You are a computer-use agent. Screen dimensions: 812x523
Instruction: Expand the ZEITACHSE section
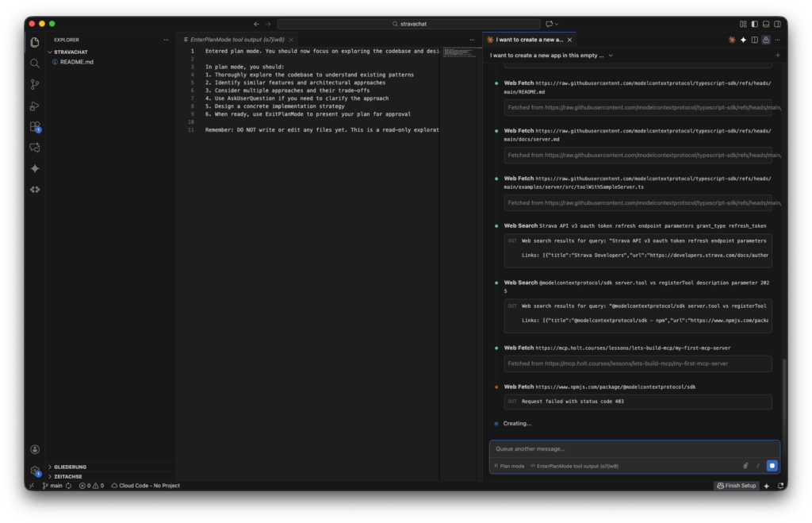(x=68, y=476)
